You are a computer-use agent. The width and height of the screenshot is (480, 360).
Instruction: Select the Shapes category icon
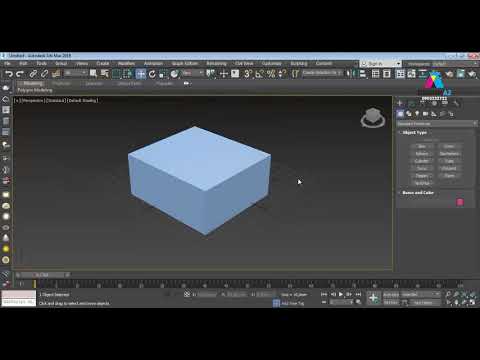[409, 114]
